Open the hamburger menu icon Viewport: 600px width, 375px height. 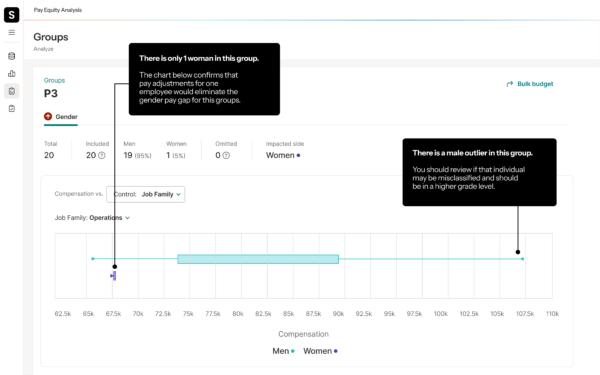click(12, 33)
